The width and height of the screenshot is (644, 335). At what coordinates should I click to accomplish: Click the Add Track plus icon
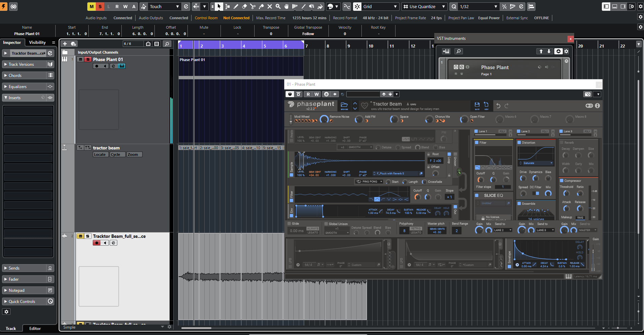[65, 44]
